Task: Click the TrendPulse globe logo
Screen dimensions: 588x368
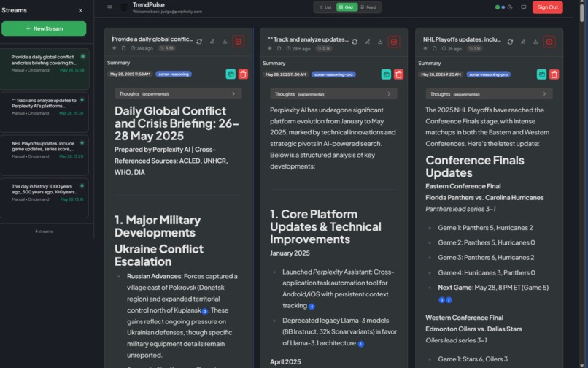Action: [x=124, y=7]
